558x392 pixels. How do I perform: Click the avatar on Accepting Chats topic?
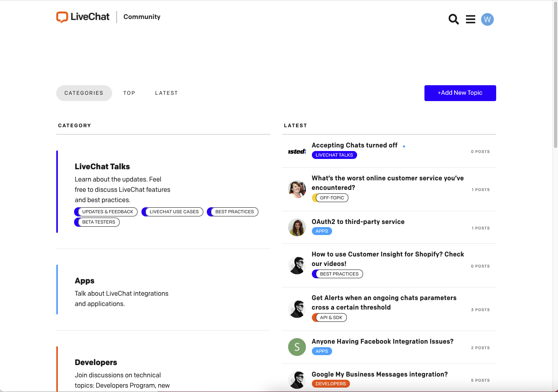[x=297, y=151]
